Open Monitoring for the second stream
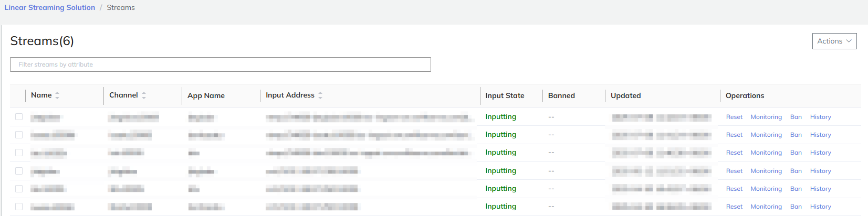Image resolution: width=868 pixels, height=216 pixels. [x=766, y=135]
